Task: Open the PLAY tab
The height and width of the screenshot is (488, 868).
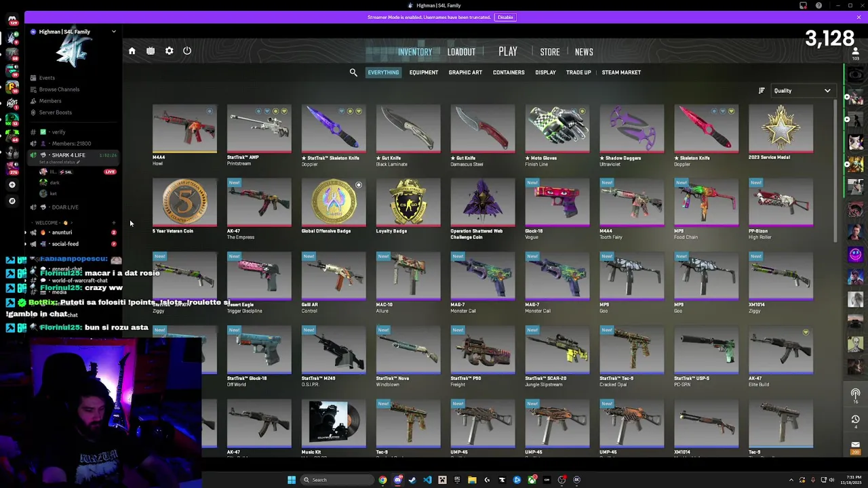Action: click(508, 52)
